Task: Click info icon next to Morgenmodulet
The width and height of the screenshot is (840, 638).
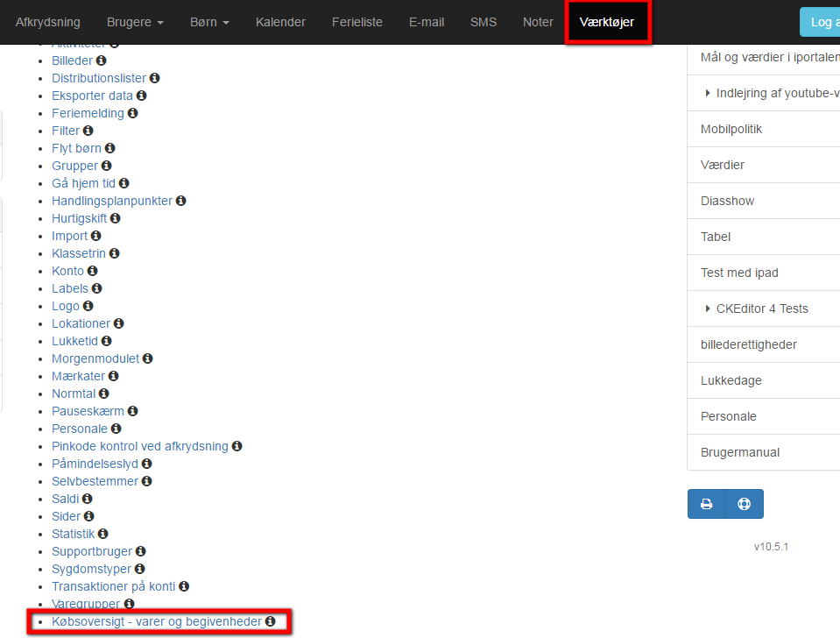Action: 148,358
